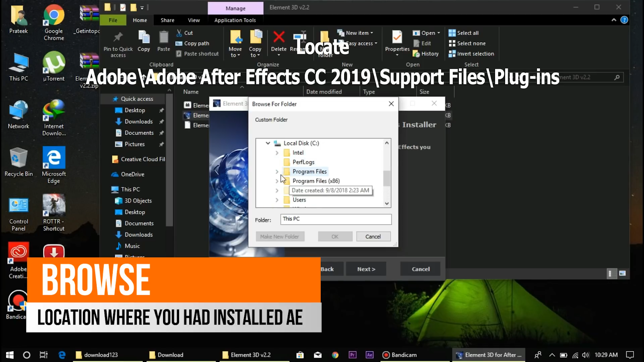Open the Network desktop icon
The height and width of the screenshot is (362, 644).
(19, 114)
